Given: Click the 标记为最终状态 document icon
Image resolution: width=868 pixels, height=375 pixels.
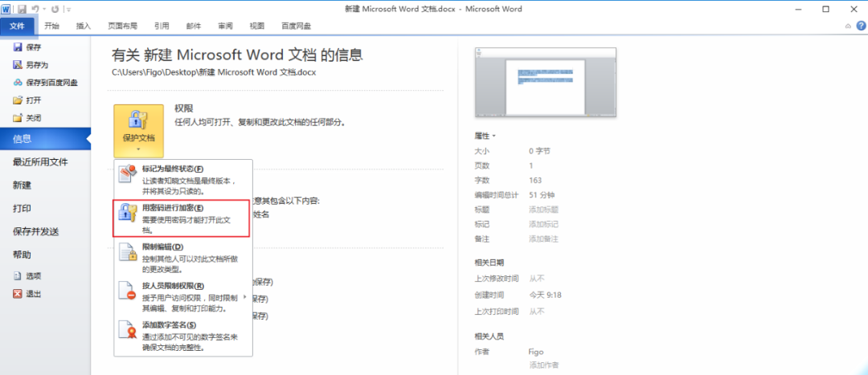Looking at the screenshot, I should pos(129,174).
